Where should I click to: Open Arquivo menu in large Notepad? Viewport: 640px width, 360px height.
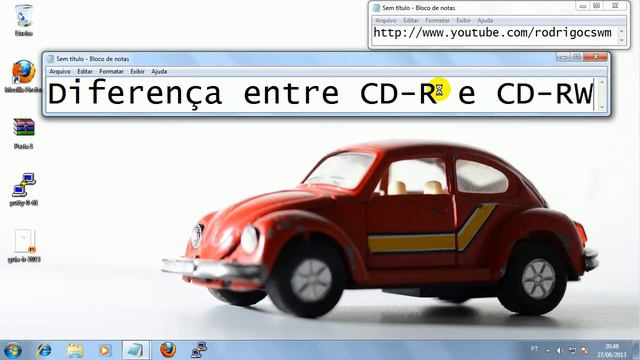coord(60,71)
